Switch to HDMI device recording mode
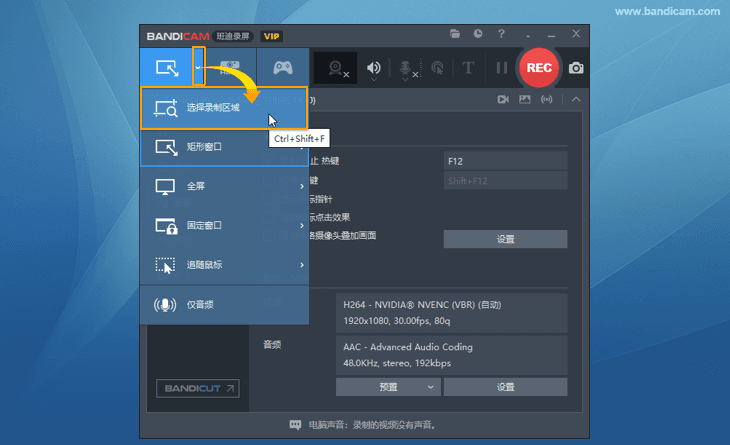Image resolution: width=730 pixels, height=445 pixels. [230, 68]
